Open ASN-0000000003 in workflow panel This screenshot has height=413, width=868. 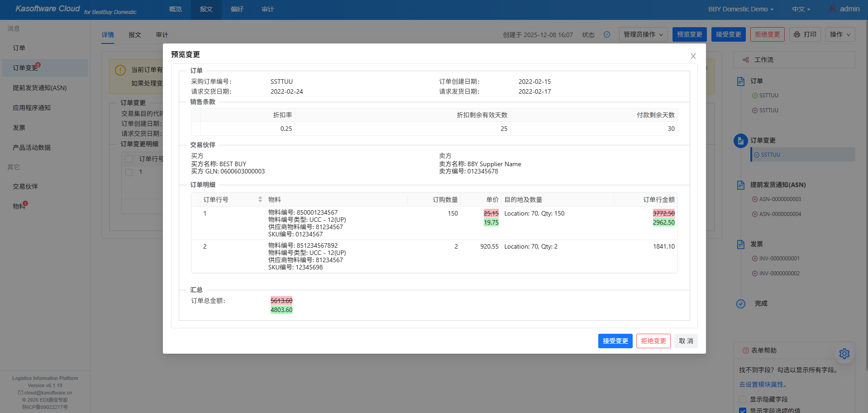tap(780, 199)
